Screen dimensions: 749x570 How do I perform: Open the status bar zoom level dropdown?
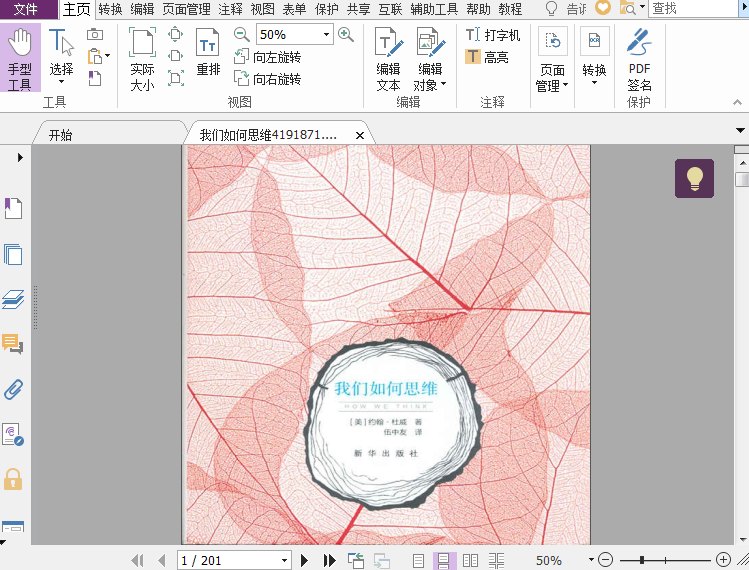pos(591,559)
